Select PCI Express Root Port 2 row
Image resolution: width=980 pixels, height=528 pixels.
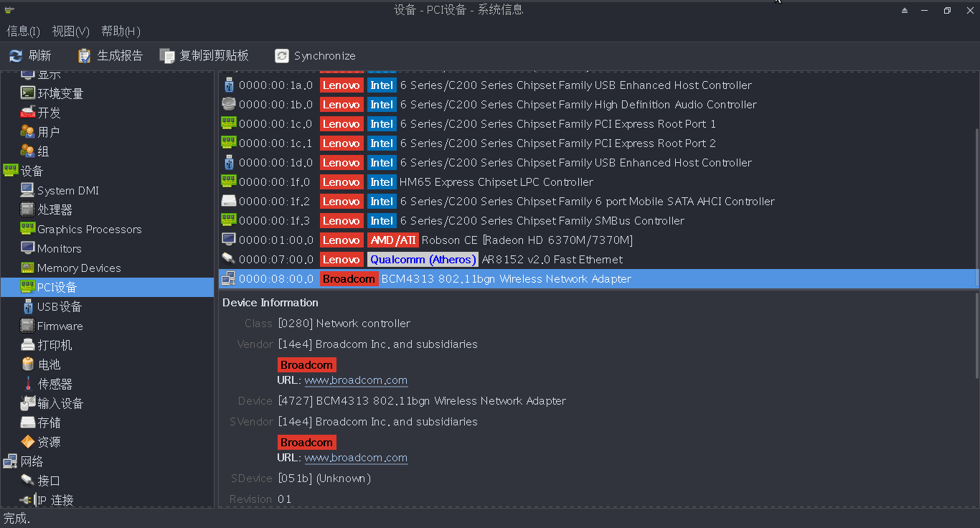coord(598,143)
